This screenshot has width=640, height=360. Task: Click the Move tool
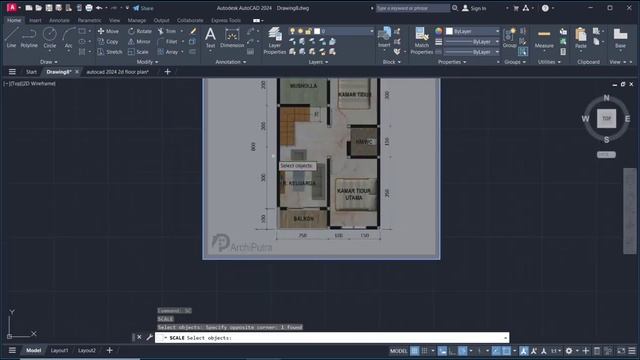pos(108,31)
